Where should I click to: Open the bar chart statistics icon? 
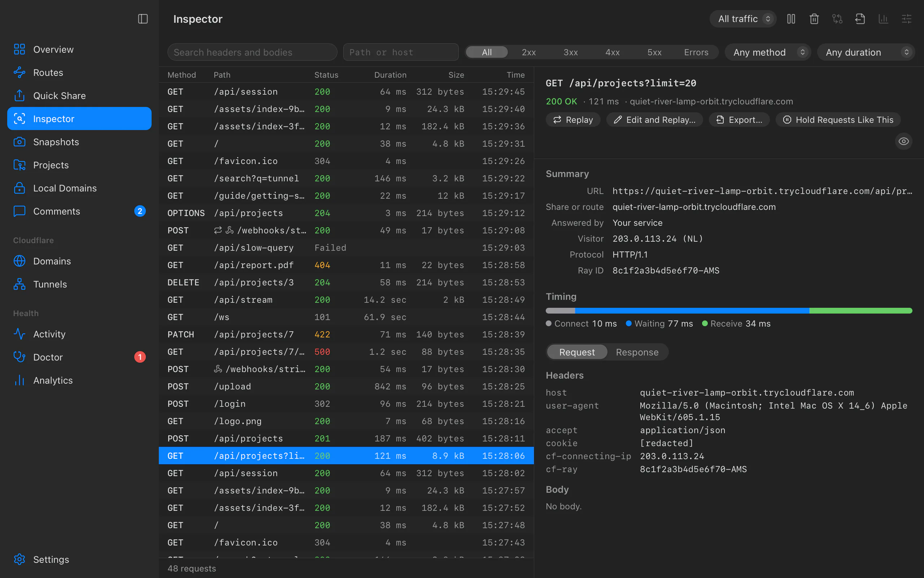[883, 19]
